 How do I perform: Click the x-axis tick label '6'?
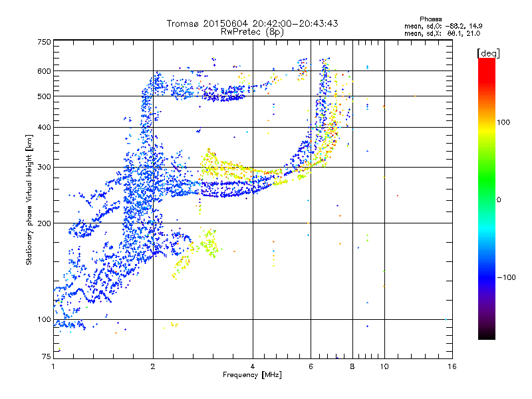[x=311, y=366]
